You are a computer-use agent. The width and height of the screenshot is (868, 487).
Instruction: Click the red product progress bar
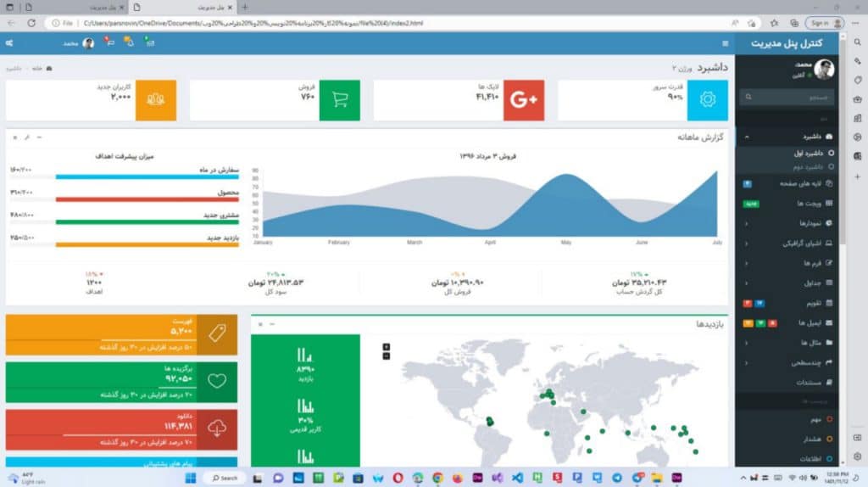click(147, 199)
